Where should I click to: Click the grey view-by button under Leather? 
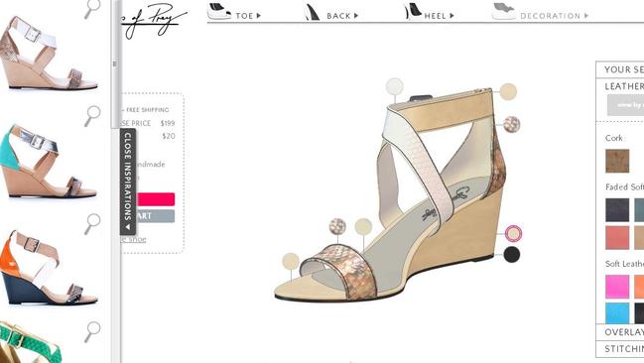pyautogui.click(x=625, y=105)
